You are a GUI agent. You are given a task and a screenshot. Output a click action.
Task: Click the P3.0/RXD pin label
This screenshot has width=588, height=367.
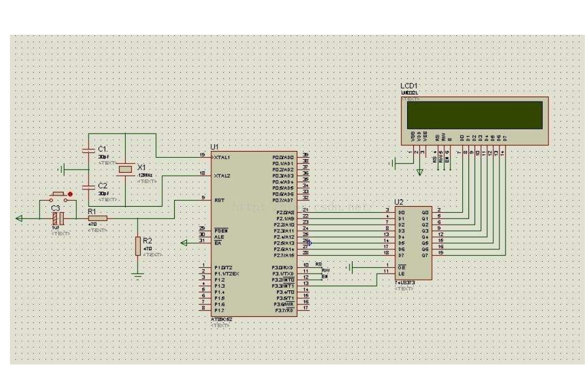[x=283, y=267]
